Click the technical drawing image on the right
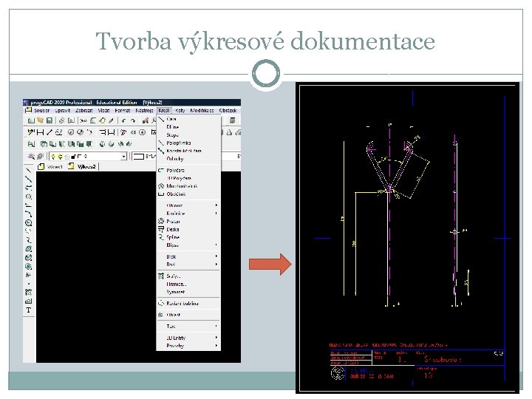The width and height of the screenshot is (532, 399). tap(407, 237)
